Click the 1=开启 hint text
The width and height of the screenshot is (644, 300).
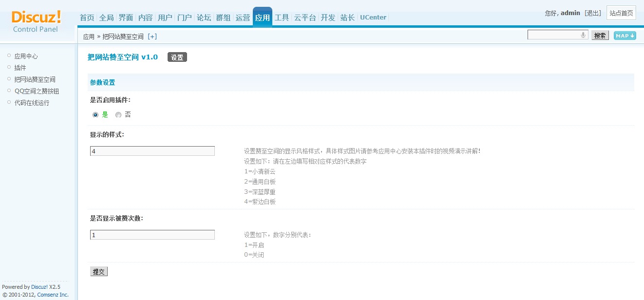254,245
